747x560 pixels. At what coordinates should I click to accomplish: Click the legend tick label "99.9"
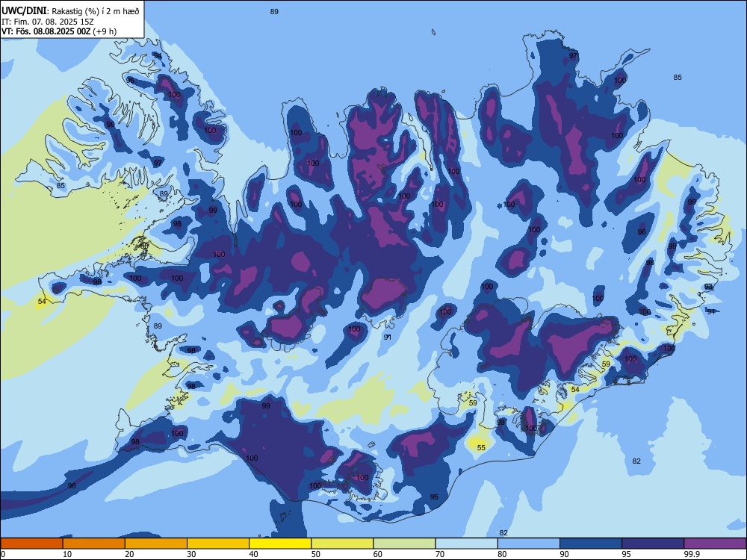point(692,554)
